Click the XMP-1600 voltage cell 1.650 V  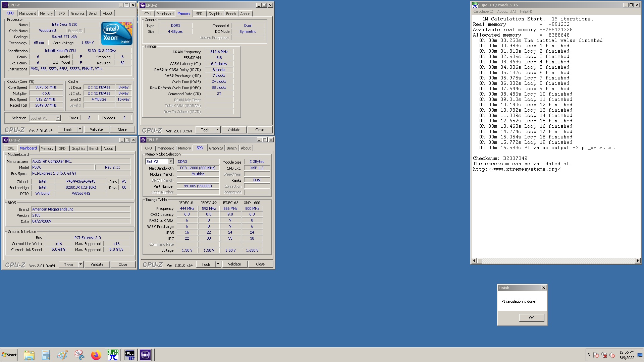pos(252,250)
